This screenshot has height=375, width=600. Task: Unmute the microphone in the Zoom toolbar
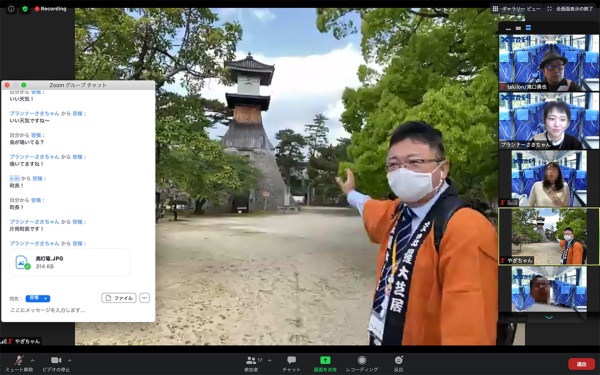click(18, 360)
